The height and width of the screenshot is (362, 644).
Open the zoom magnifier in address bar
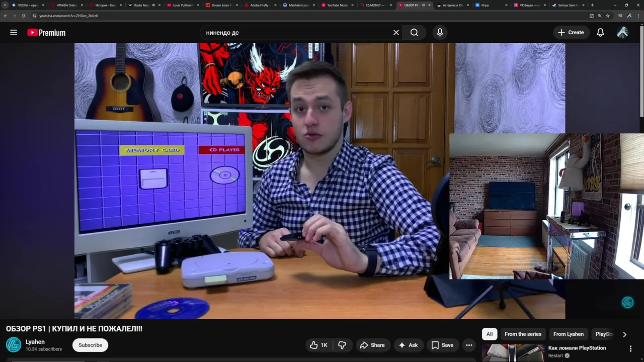pyautogui.click(x=599, y=16)
